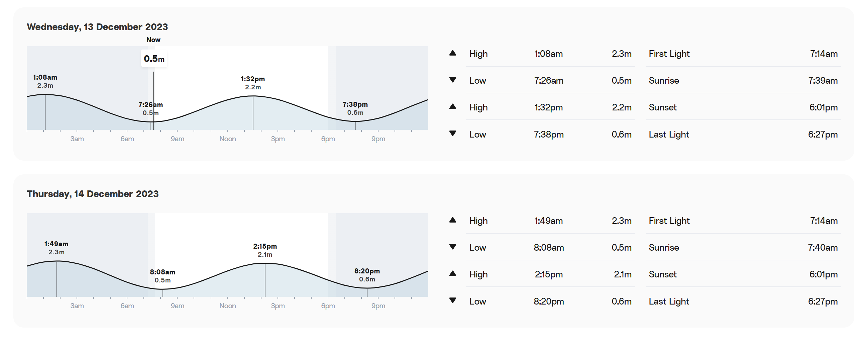Click the down arrow beside Wednesday's 7:26am low
The height and width of the screenshot is (340, 868).
point(452,80)
